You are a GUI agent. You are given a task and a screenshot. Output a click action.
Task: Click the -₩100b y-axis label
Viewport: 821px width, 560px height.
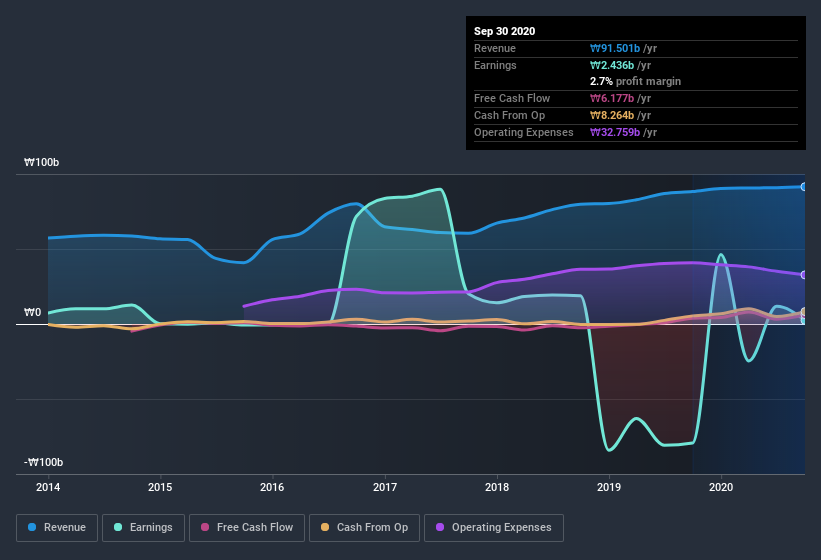41,462
